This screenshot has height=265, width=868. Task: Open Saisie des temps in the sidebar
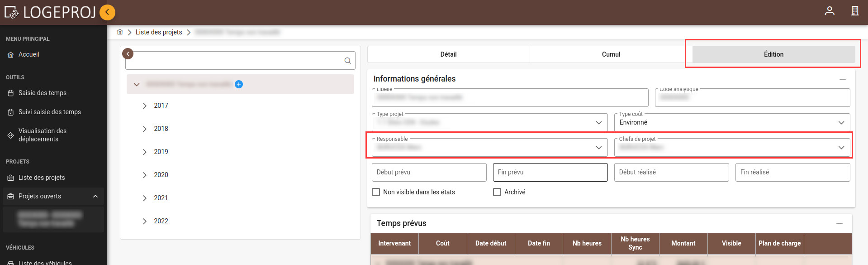(43, 93)
